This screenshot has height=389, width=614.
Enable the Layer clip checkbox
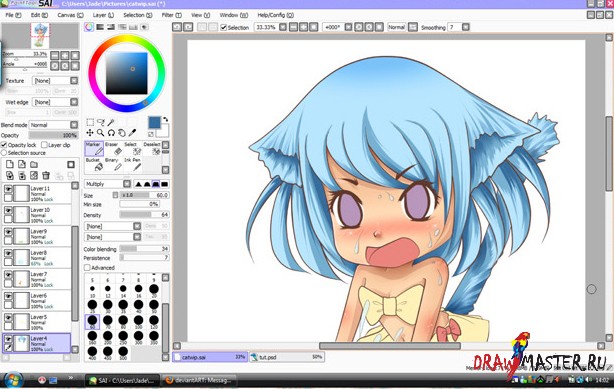44,145
